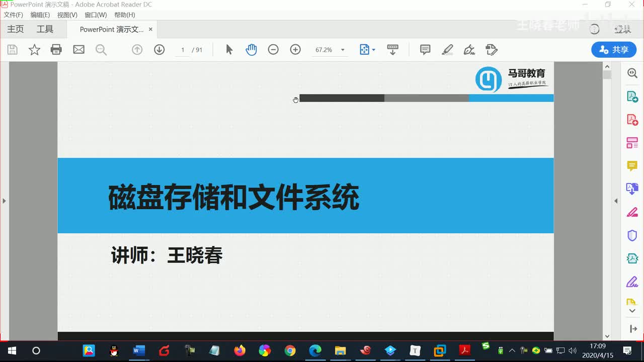Open the zoom percentage dropdown
The width and height of the screenshot is (644, 362).
[343, 50]
